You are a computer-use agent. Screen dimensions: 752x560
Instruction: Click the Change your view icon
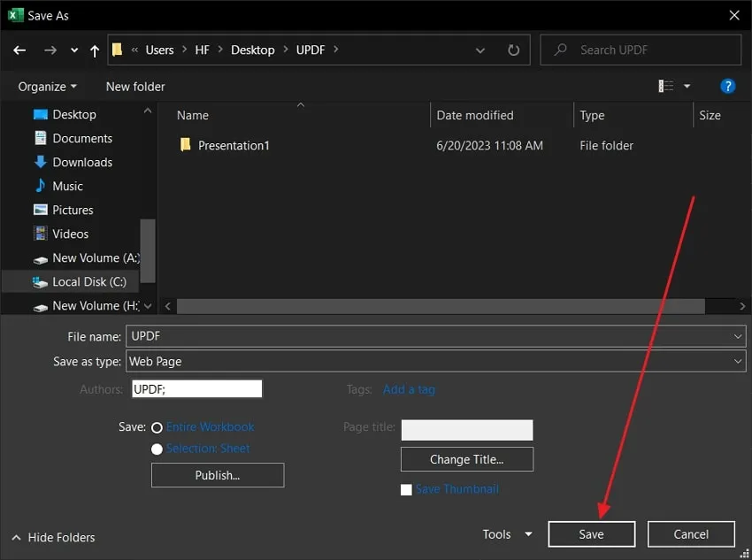coord(666,86)
